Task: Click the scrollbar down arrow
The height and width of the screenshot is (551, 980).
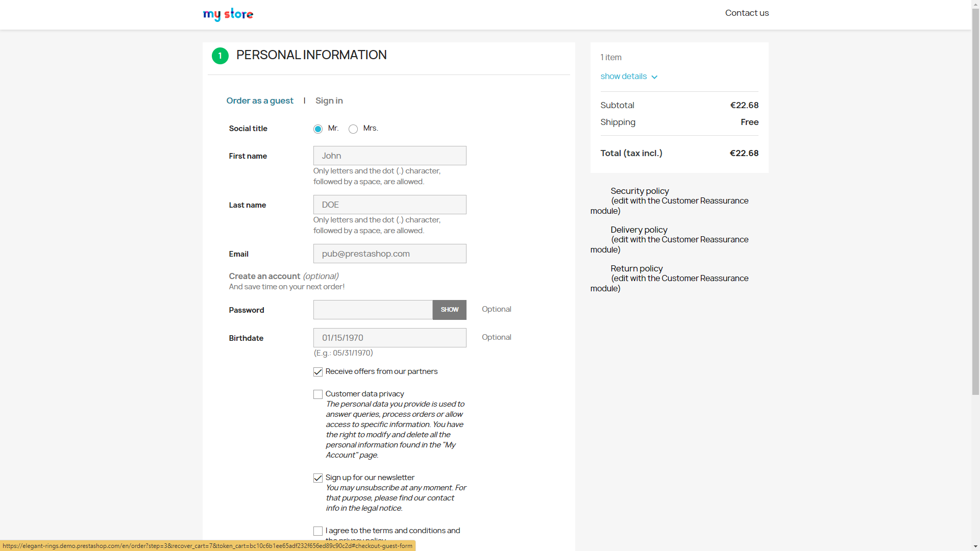Action: tap(975, 546)
